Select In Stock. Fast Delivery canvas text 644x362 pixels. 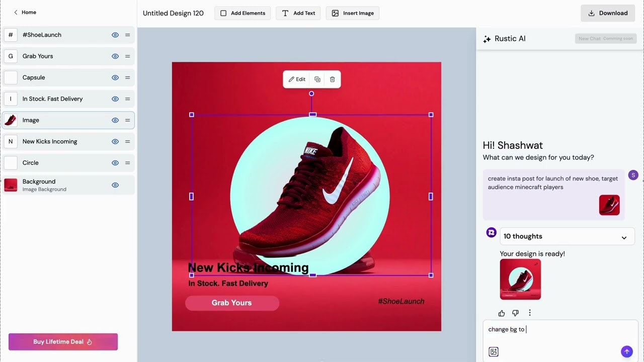[x=228, y=284]
